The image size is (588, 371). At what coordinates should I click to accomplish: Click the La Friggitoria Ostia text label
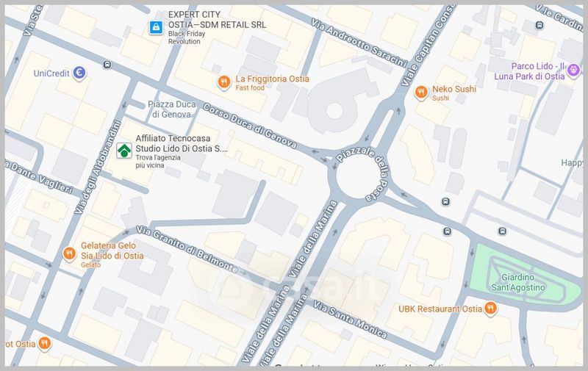click(272, 79)
